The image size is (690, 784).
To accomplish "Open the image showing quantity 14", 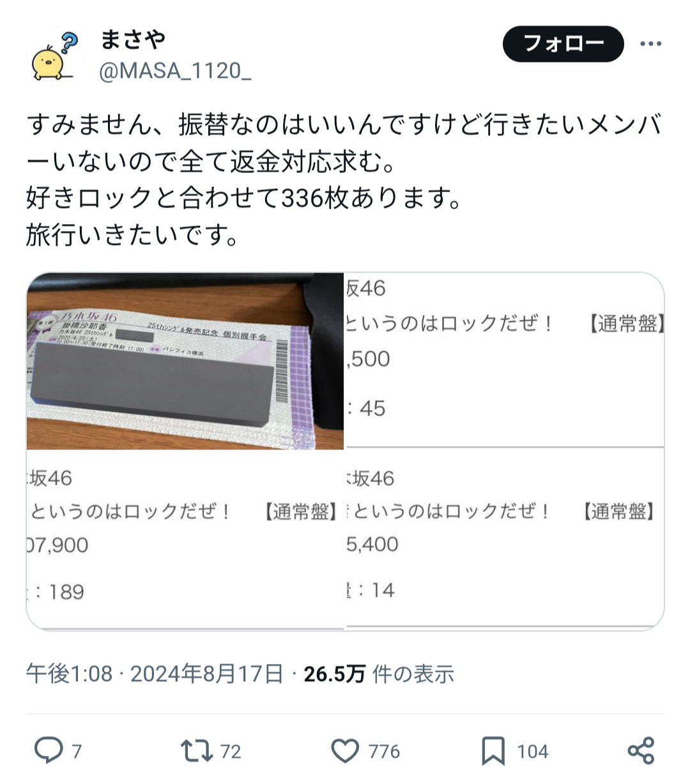I will tap(505, 539).
